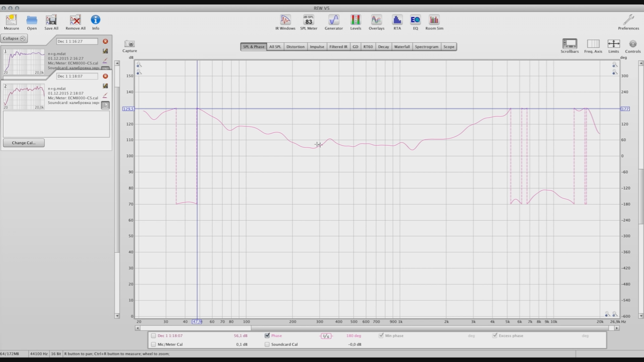The image size is (644, 362).
Task: Enable the Soundcard Cal trace checkbox
Action: (x=267, y=344)
